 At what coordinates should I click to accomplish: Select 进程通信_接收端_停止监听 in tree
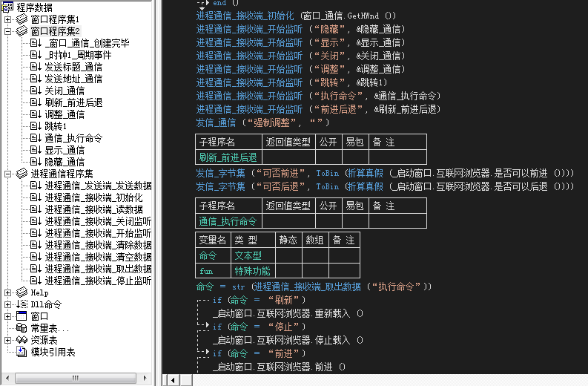pyautogui.click(x=98, y=281)
